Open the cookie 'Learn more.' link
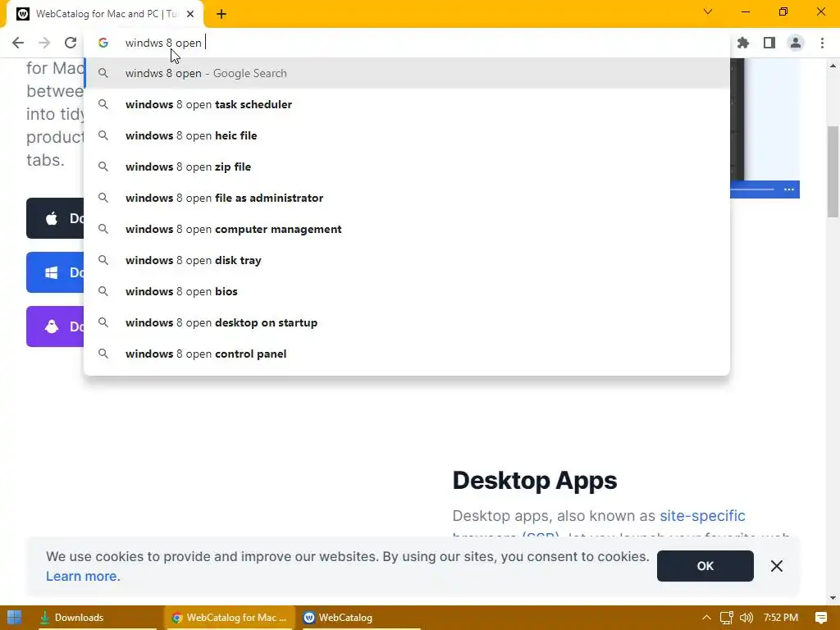 point(83,576)
